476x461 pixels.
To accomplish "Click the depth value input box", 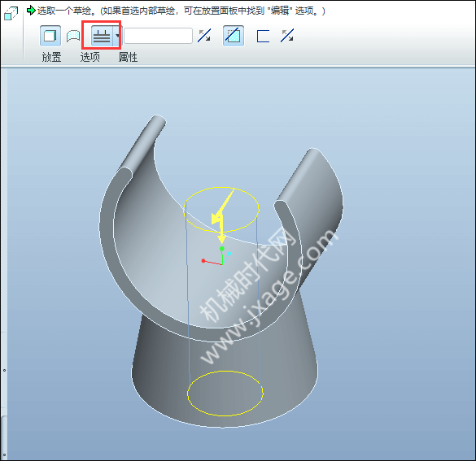I will point(158,36).
